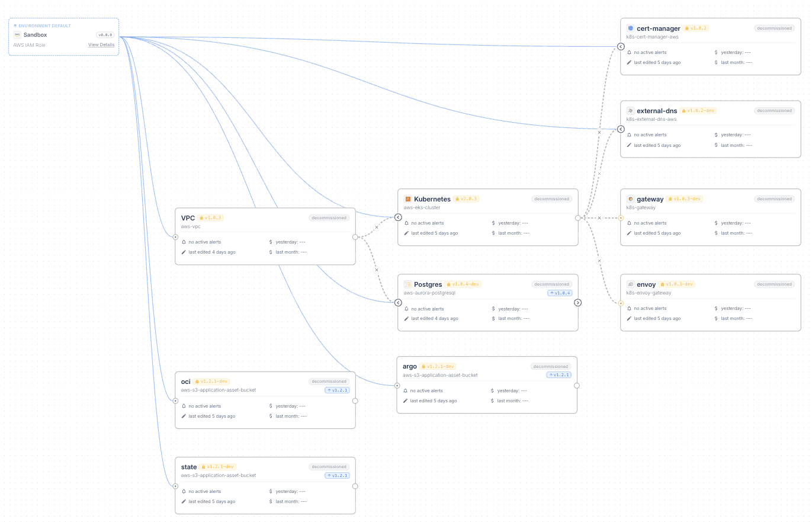This screenshot has height=522, width=812.
Task: Click the dollar icon beside oci yesterday cost
Action: click(271, 406)
